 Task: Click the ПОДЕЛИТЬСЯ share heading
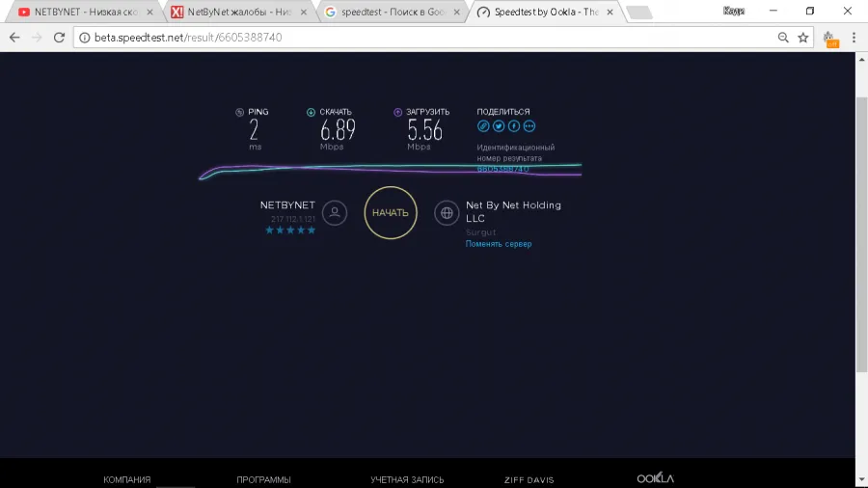click(x=503, y=112)
